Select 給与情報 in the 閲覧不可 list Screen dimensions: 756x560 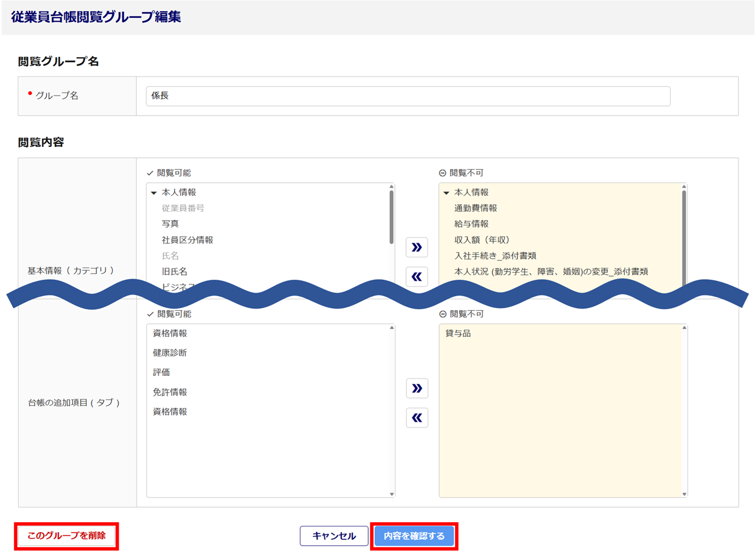click(x=471, y=224)
